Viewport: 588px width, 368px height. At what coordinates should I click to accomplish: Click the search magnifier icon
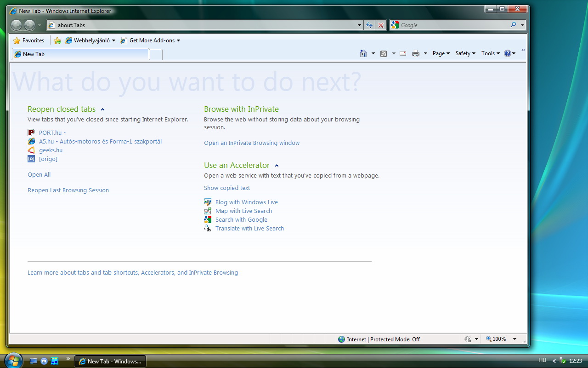(513, 25)
